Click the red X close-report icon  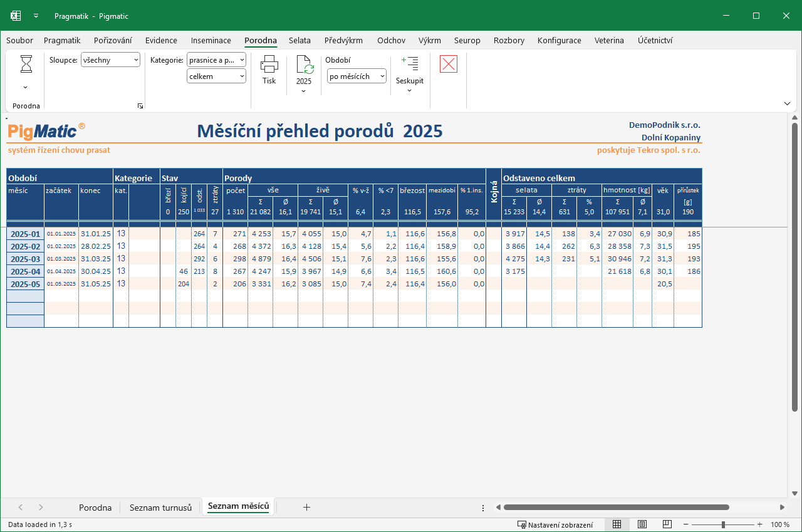[449, 64]
